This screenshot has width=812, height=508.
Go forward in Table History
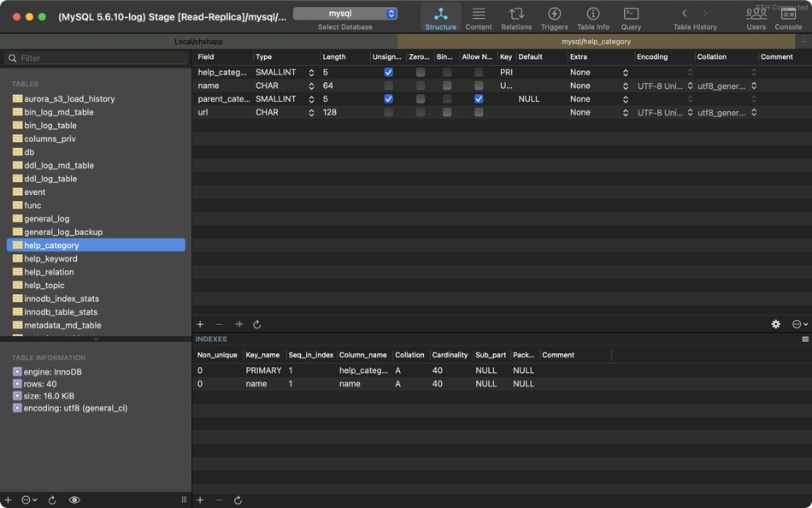[705, 14]
